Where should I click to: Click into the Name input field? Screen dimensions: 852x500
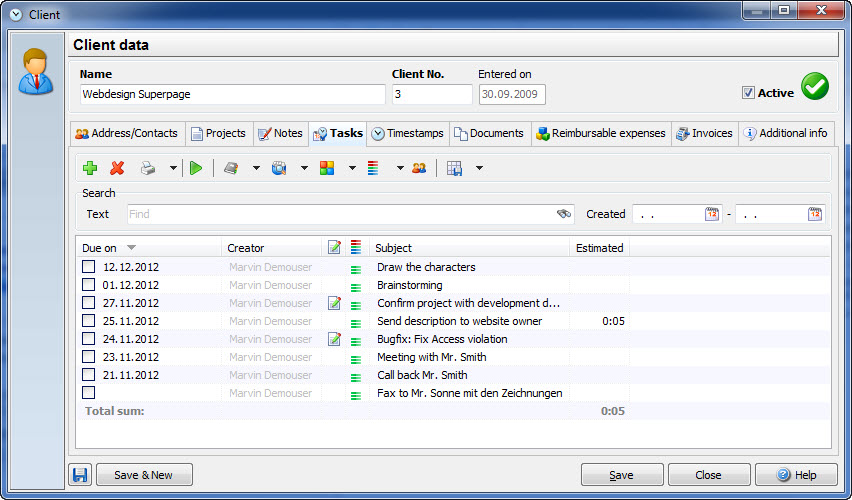click(x=233, y=94)
